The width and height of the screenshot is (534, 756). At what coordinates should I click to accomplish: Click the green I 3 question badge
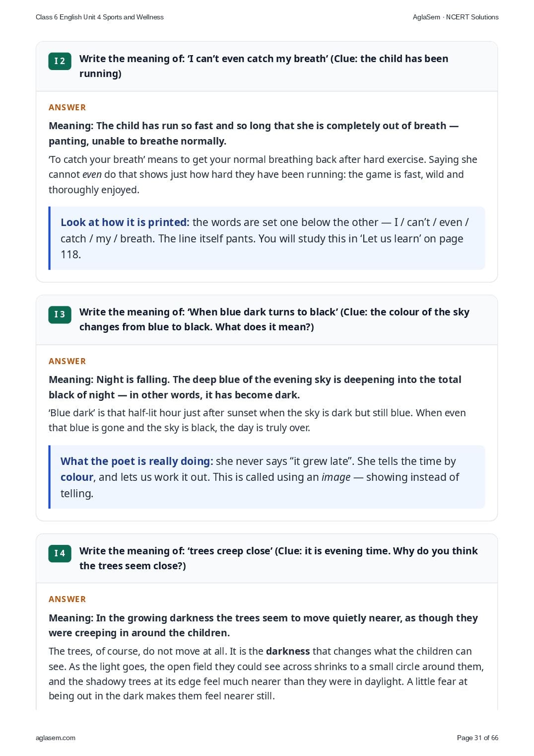pyautogui.click(x=60, y=314)
